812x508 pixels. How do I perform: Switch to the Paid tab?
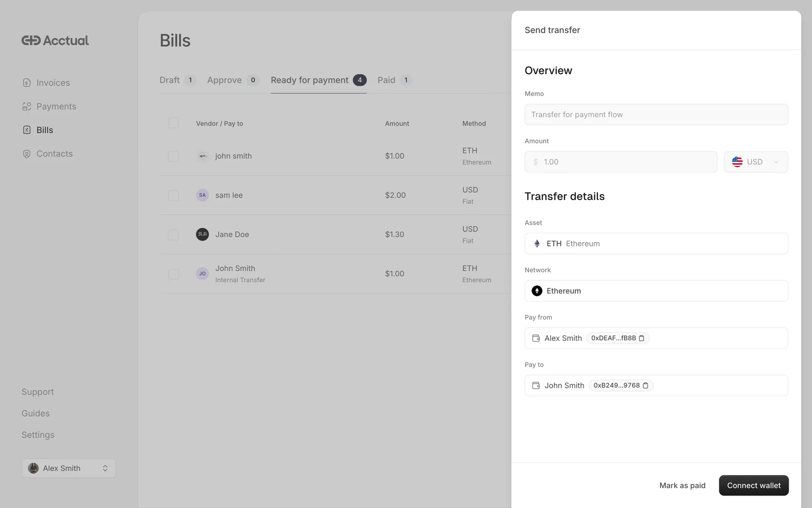(386, 80)
